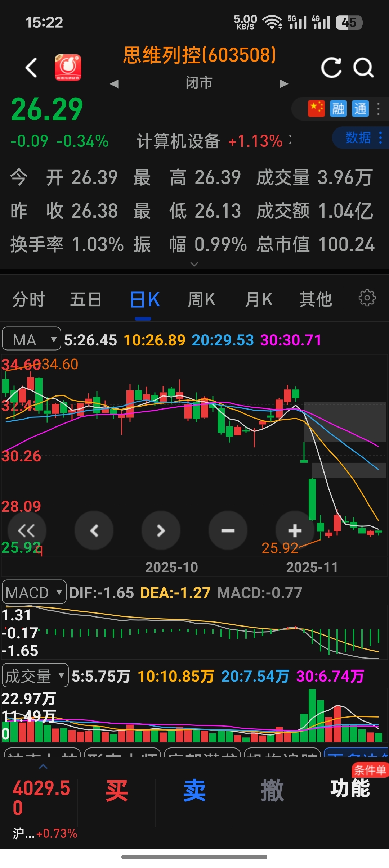Tap current price 26.29

click(x=47, y=109)
